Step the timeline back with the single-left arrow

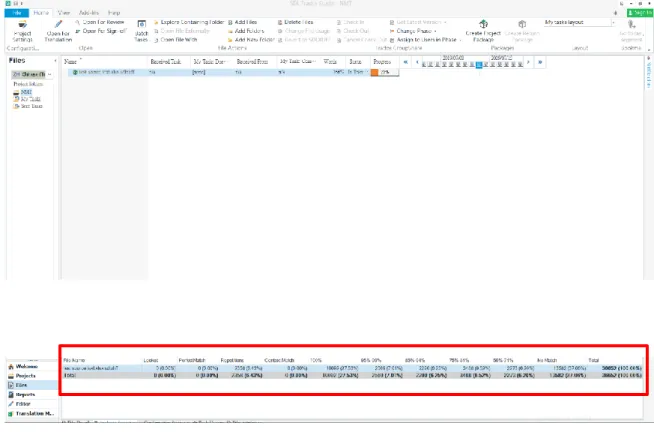tap(417, 62)
